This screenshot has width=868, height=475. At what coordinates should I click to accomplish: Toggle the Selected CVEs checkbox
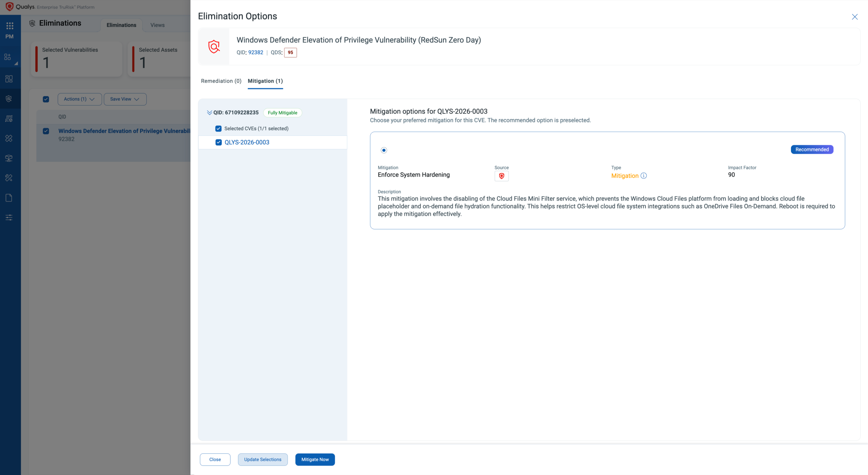pos(218,129)
